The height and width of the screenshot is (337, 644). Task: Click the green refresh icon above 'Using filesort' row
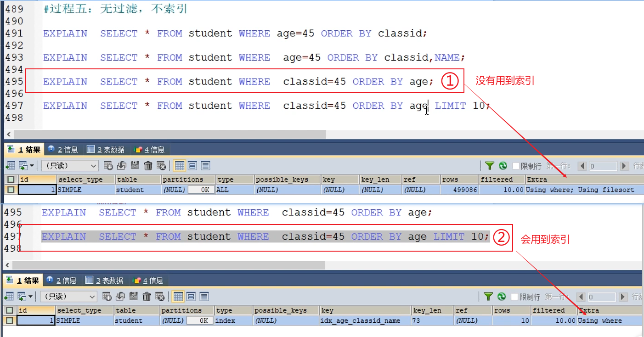(503, 166)
